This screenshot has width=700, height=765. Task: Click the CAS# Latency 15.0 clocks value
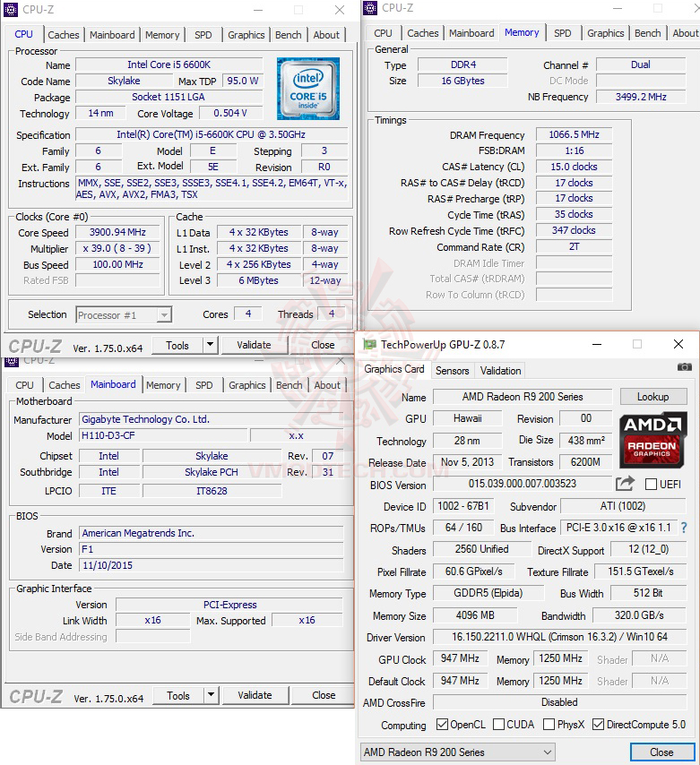(574, 167)
